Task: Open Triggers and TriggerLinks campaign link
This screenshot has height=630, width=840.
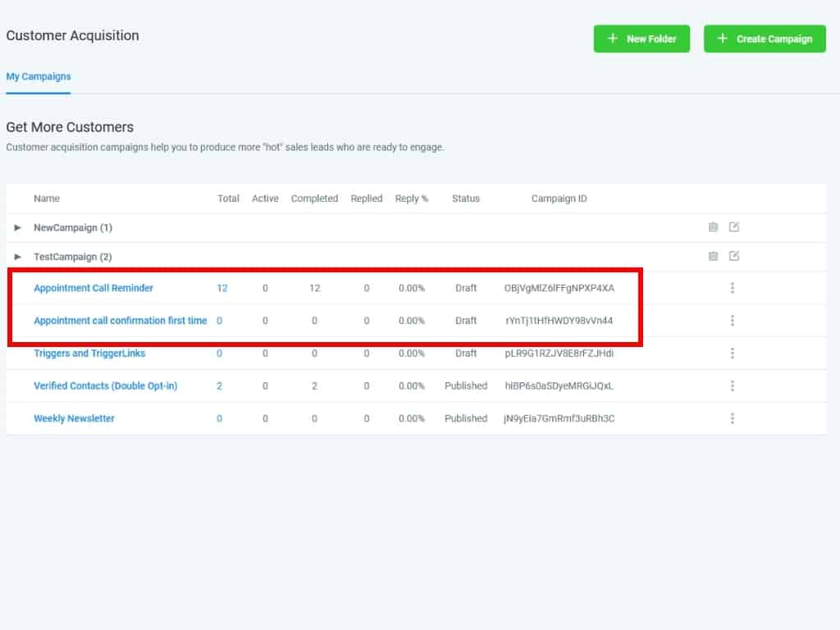Action: pos(89,354)
